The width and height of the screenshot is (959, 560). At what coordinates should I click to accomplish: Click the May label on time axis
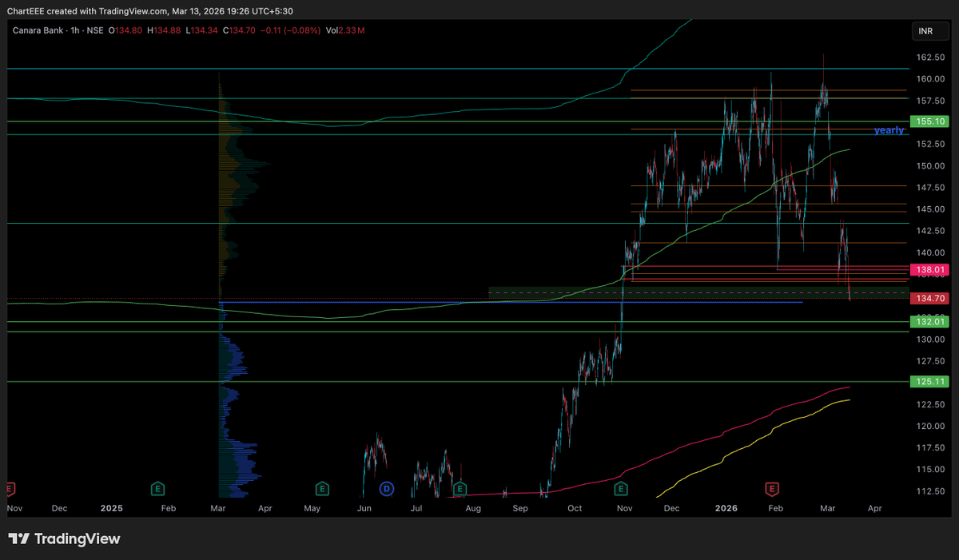[x=312, y=508]
